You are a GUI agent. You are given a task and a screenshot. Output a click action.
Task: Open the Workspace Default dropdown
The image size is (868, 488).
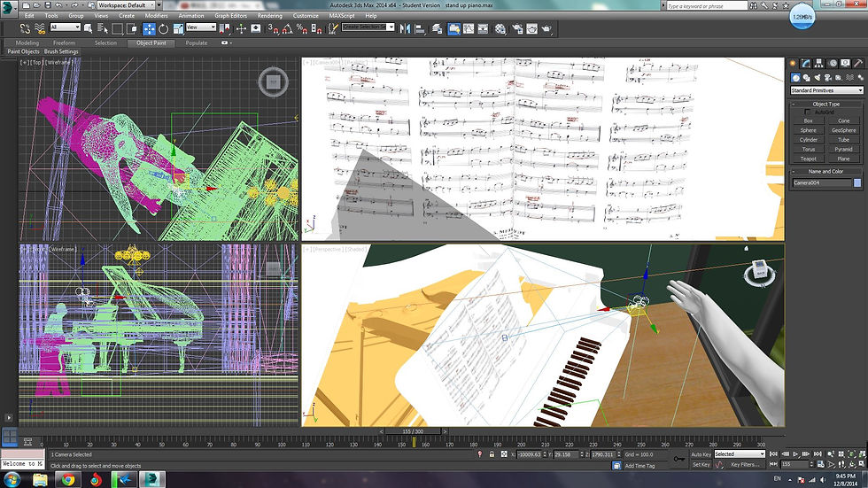coord(126,5)
